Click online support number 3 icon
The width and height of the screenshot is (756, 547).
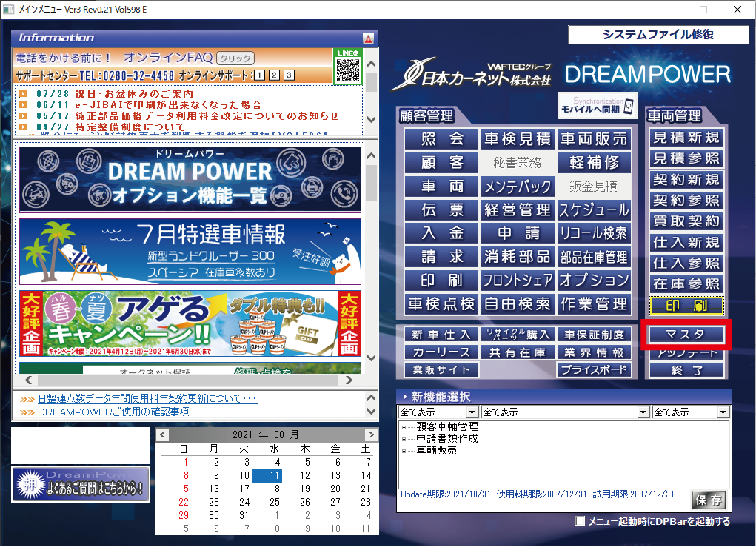click(x=289, y=75)
